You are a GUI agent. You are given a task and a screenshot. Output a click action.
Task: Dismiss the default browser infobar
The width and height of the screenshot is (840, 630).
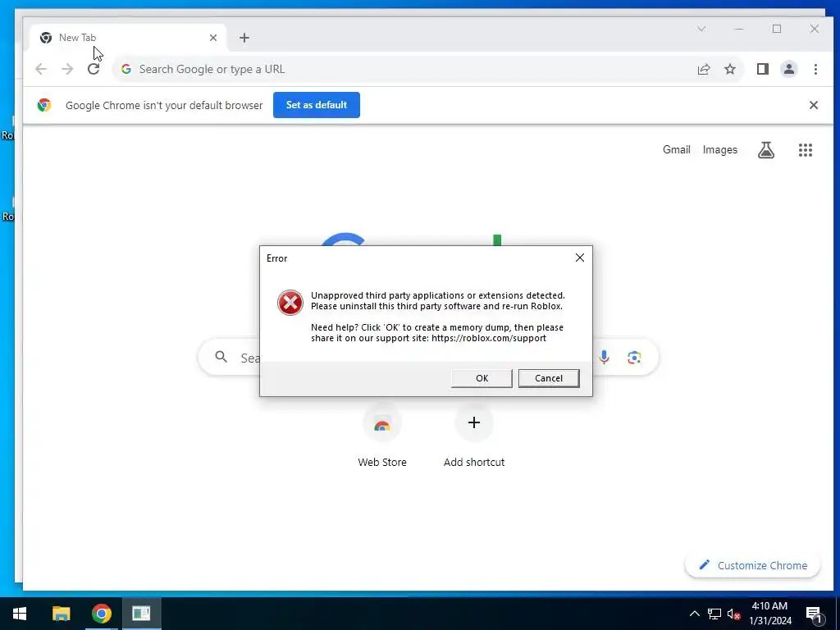[814, 105]
